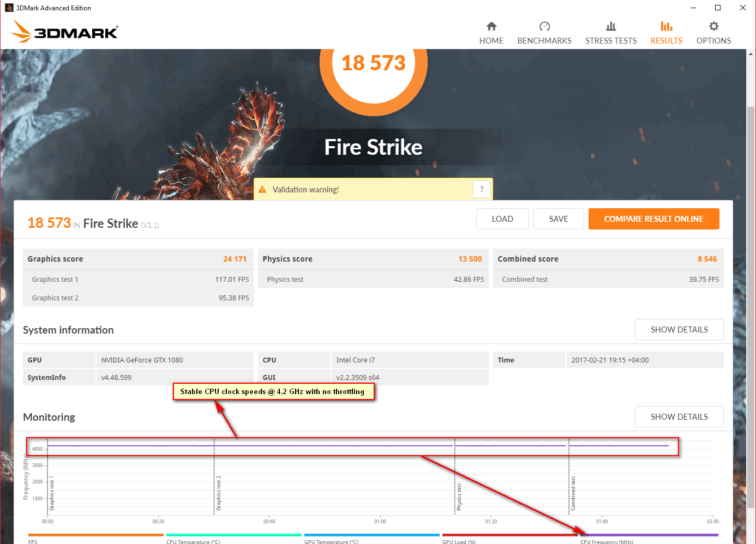
Task: Click the 4000 frequency axis label
Action: pos(37,449)
